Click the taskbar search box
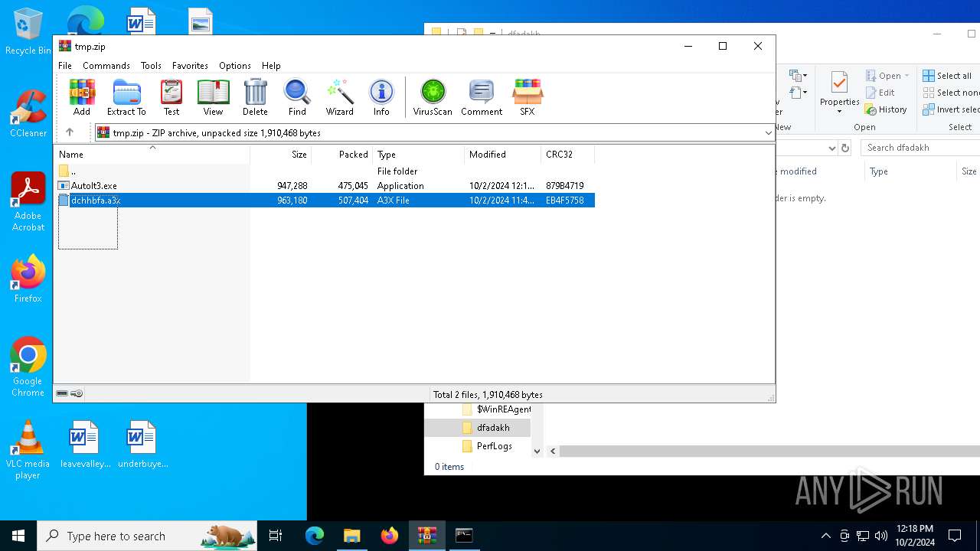The height and width of the screenshot is (551, 980). pos(147,536)
